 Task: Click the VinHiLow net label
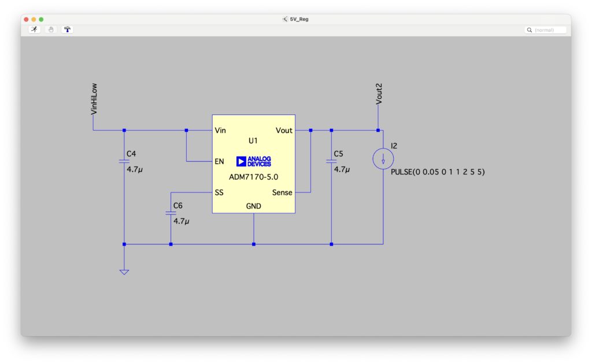(x=94, y=98)
